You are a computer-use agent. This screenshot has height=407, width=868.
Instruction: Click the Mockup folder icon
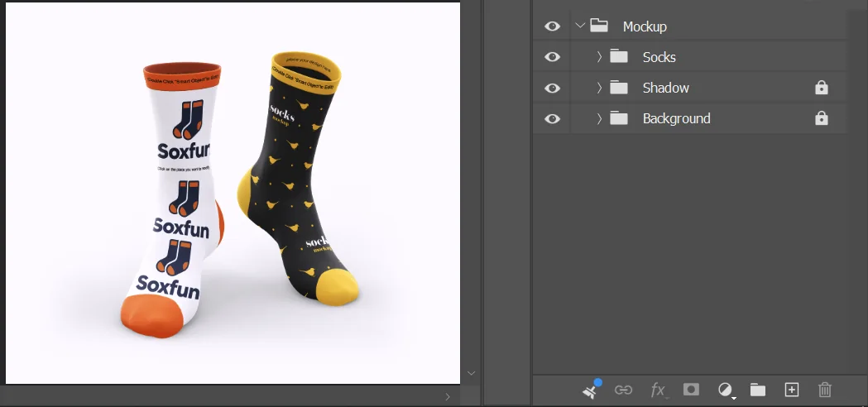599,26
